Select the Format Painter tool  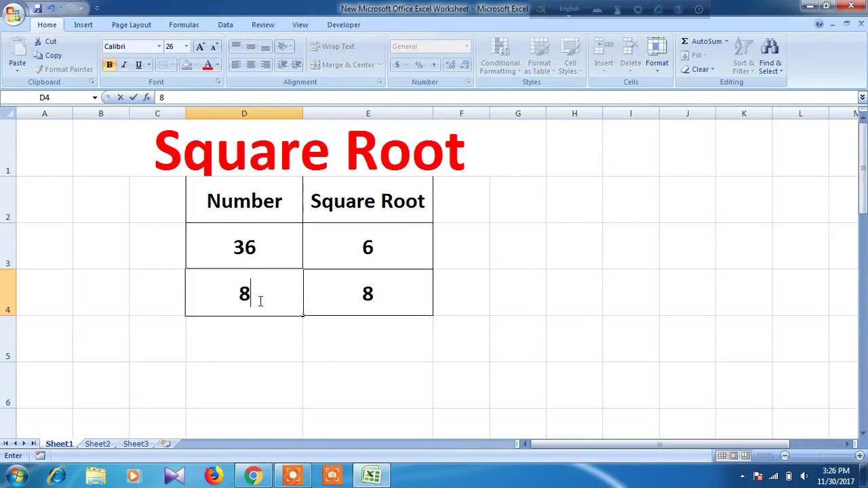[x=63, y=69]
